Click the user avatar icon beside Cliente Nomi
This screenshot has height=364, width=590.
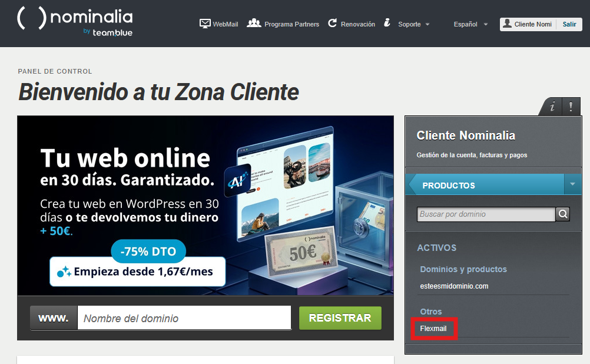[x=507, y=24]
